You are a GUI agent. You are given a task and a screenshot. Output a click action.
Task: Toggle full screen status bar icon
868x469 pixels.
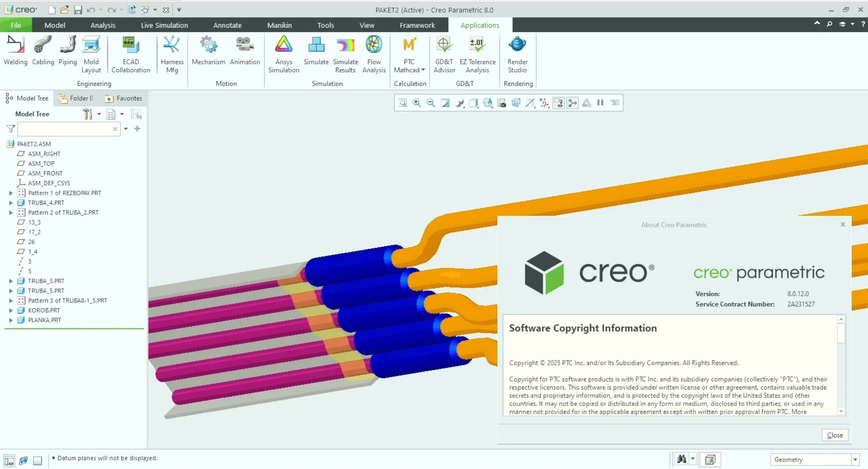coord(38,460)
